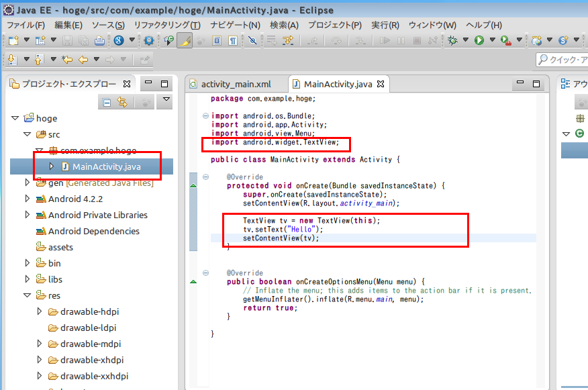Image resolution: width=588 pixels, height=390 pixels.
Task: Open the 編集(E) menu
Action: pyautogui.click(x=68, y=25)
